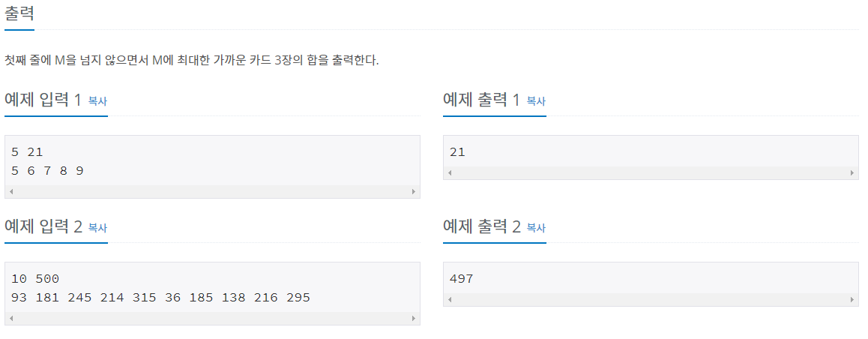The image size is (868, 339).
Task: Copy 예제 출력 2 using its 복사 link
Action: click(536, 228)
